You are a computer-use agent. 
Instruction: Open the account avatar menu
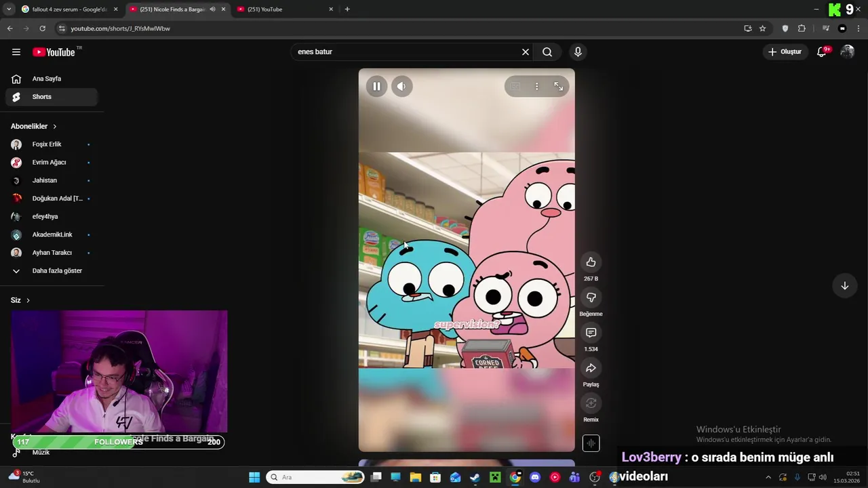tap(847, 52)
